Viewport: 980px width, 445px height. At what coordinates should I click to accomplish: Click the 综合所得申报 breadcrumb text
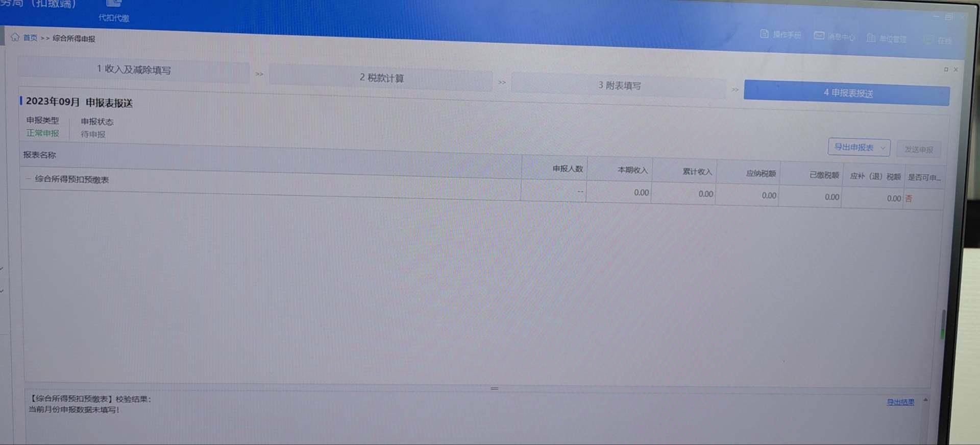(x=74, y=38)
